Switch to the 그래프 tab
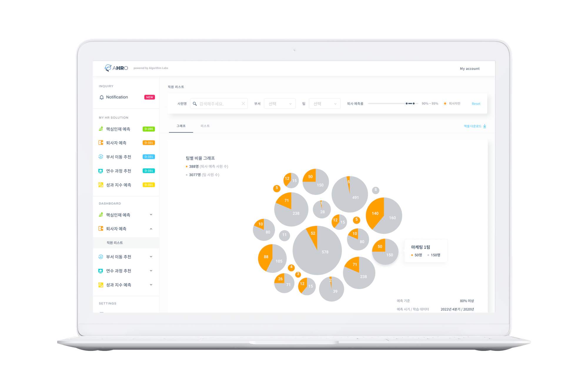The image size is (588, 392). 181,126
